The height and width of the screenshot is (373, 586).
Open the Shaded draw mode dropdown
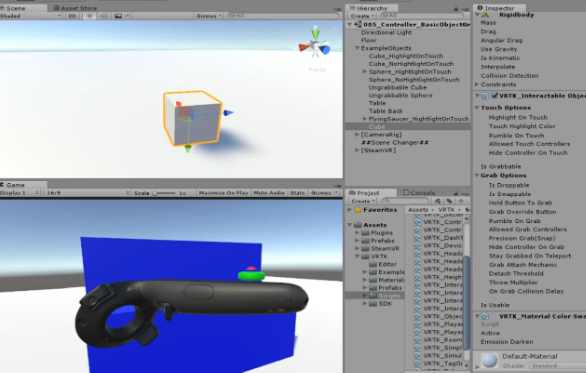coord(31,16)
